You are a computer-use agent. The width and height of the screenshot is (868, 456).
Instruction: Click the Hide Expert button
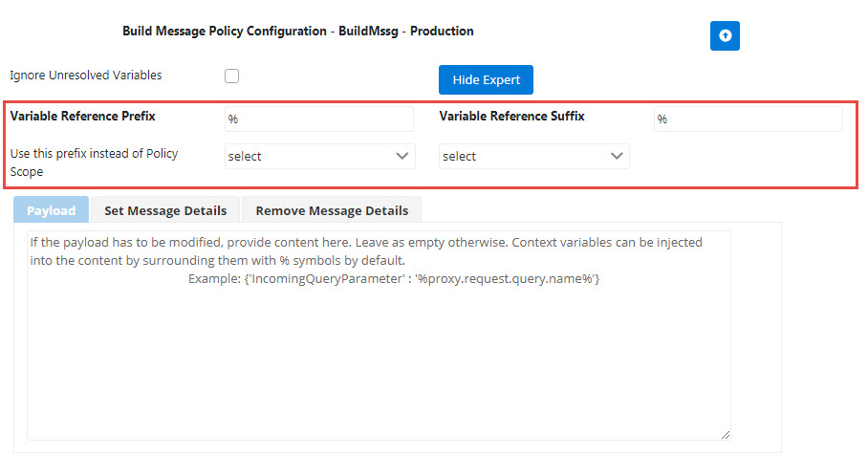click(x=486, y=79)
